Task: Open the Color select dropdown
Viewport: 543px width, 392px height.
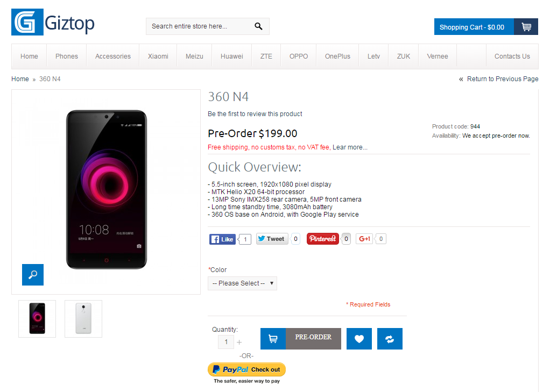Action: [242, 283]
